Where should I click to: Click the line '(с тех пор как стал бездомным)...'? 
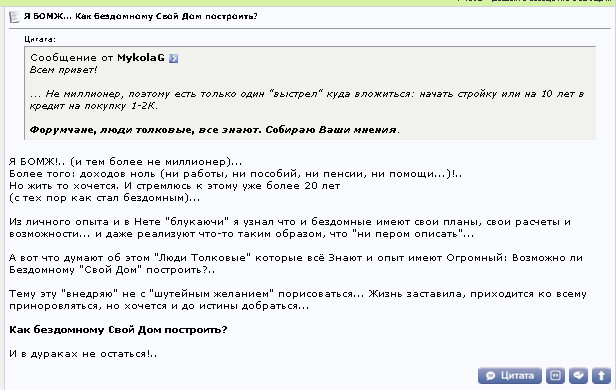tap(104, 198)
